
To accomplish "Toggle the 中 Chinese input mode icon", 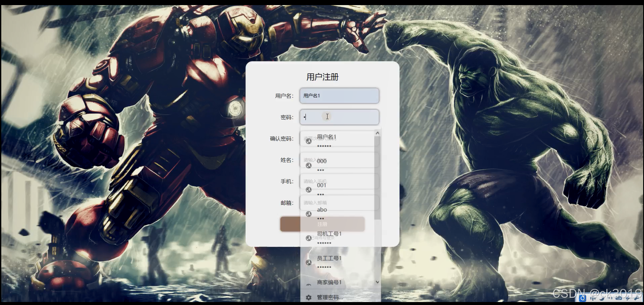I will (x=593, y=298).
